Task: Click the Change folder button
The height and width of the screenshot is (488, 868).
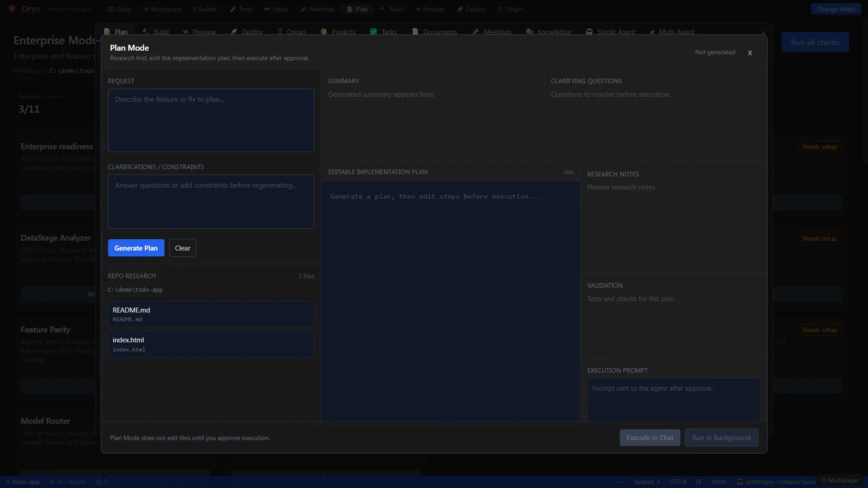Action: point(836,9)
